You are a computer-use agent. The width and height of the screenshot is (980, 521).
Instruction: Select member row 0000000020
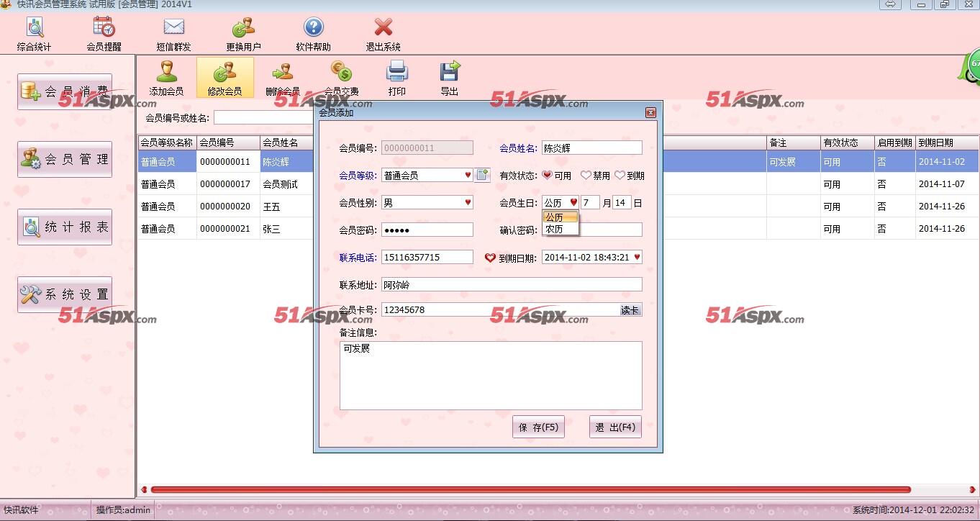tap(225, 207)
